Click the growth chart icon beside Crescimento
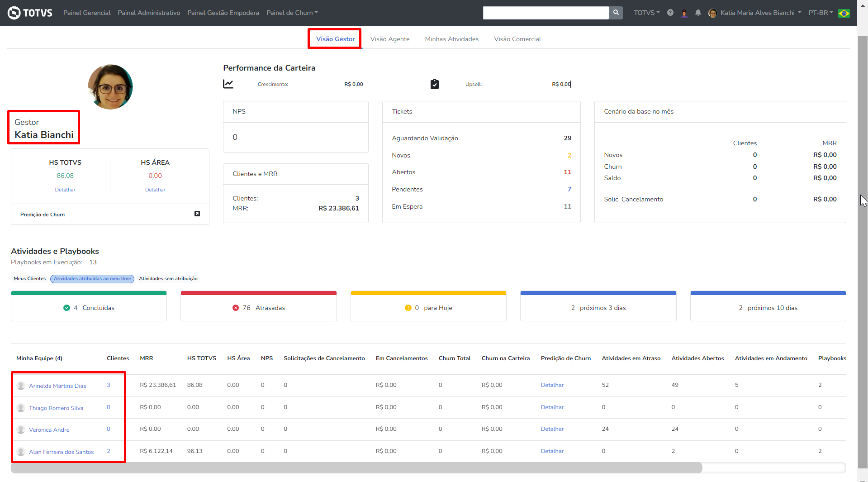 pyautogui.click(x=228, y=84)
